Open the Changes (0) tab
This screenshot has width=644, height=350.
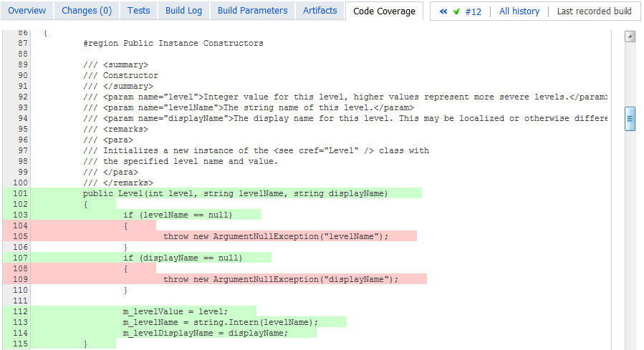(x=86, y=11)
